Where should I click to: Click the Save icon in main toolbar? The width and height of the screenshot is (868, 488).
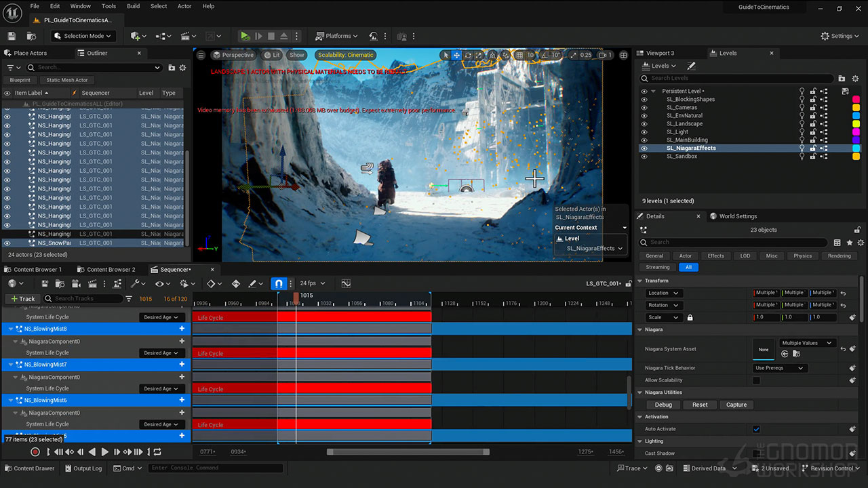12,36
